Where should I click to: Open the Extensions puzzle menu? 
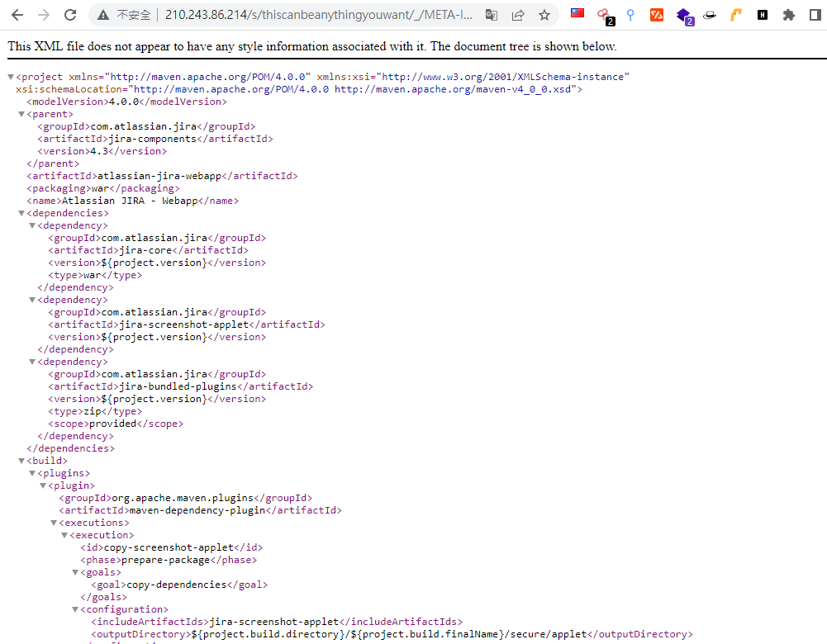788,15
